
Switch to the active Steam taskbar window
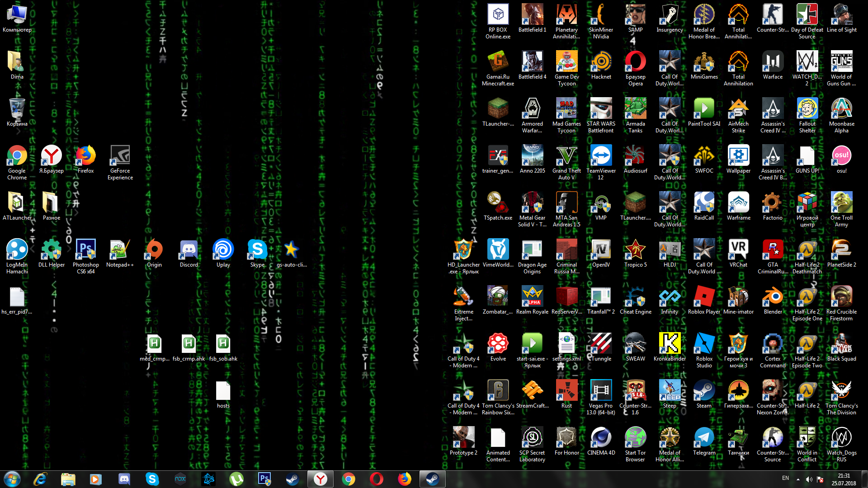[x=433, y=479]
